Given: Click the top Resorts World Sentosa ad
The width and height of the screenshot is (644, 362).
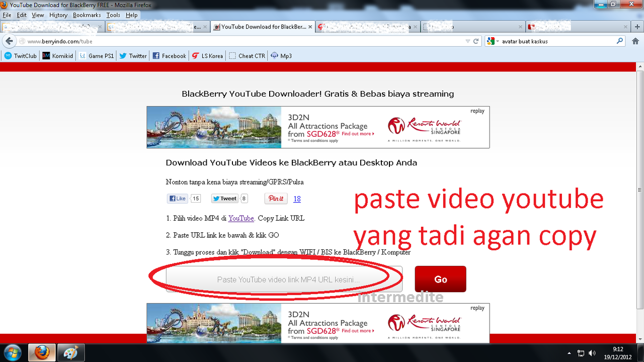Looking at the screenshot, I should click(318, 127).
